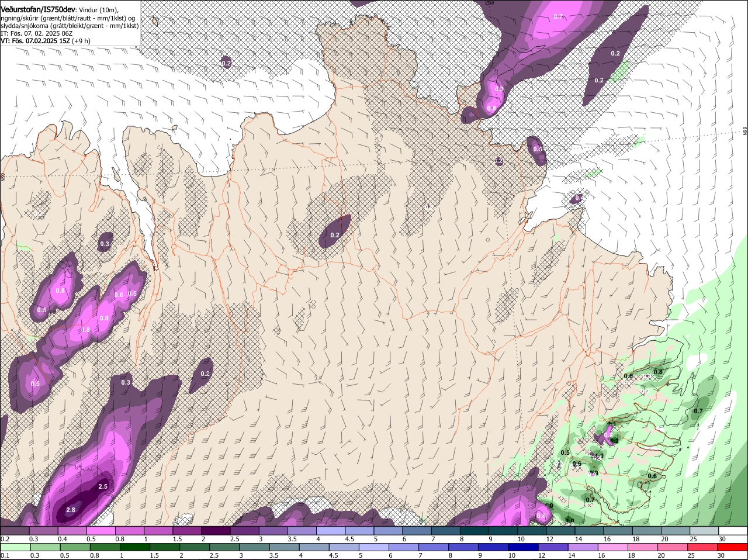The image size is (748, 560).
Task: Pick the 0.4–0.5 swatch in the purple legend row
Action: (72, 531)
